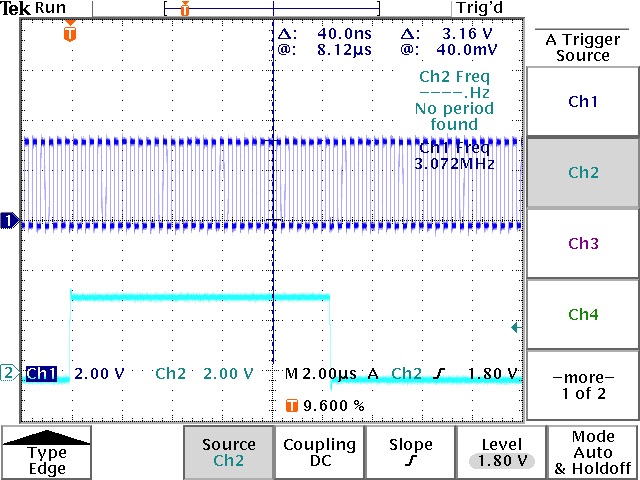Click the rising edge slope icon in trigger readout
The height and width of the screenshot is (480, 640).
coord(439,373)
